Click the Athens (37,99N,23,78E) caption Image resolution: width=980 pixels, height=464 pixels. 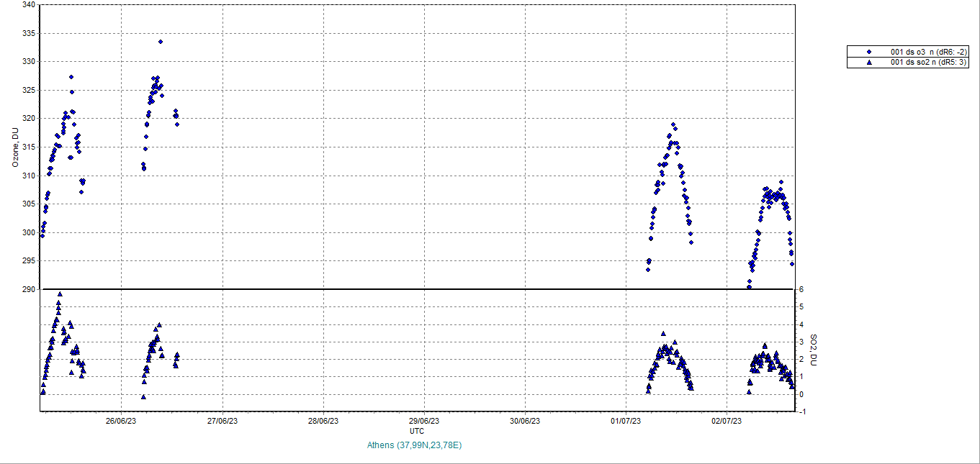point(414,445)
